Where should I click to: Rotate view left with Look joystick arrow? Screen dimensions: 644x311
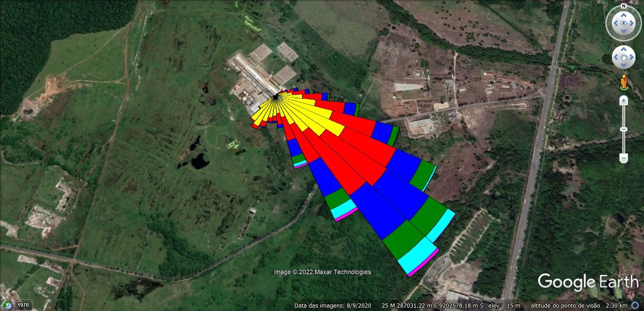pyautogui.click(x=615, y=23)
